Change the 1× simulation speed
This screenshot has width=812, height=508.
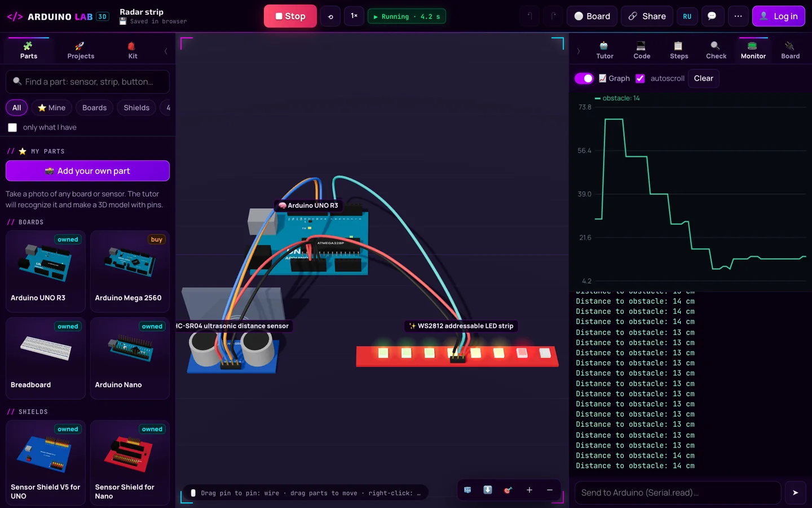354,16
